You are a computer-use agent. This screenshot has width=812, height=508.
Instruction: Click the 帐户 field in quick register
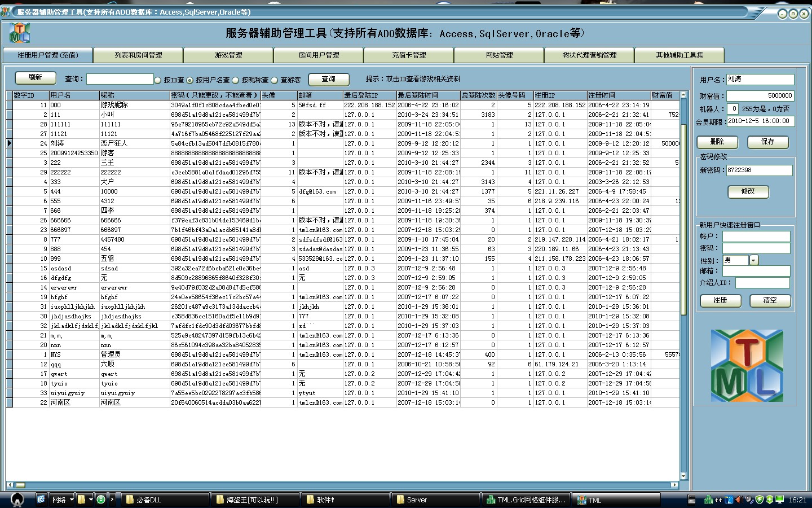point(756,237)
